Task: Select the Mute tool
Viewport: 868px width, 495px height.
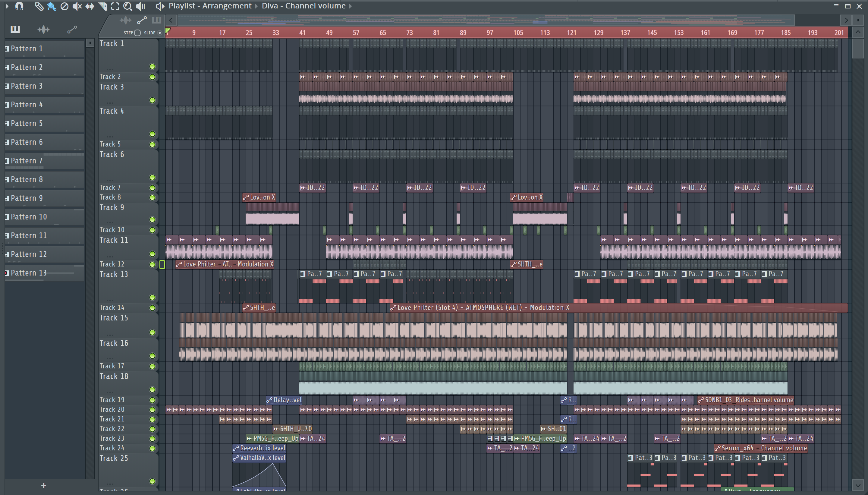Action: tap(77, 6)
